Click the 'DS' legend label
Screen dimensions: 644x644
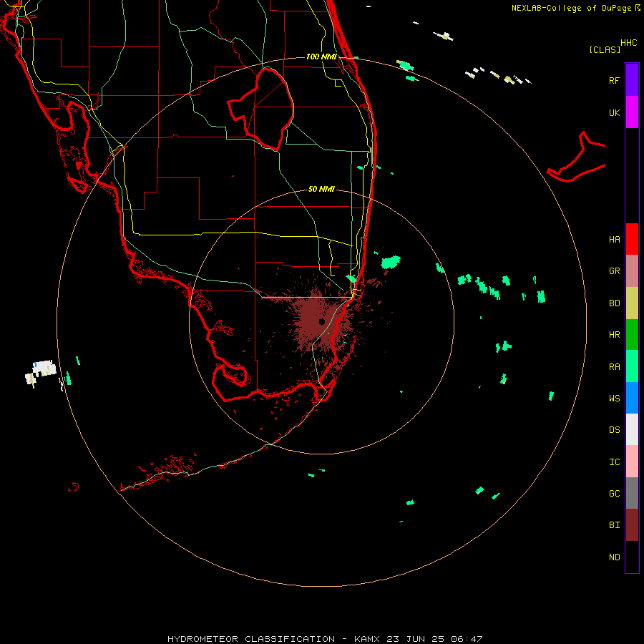(614, 430)
